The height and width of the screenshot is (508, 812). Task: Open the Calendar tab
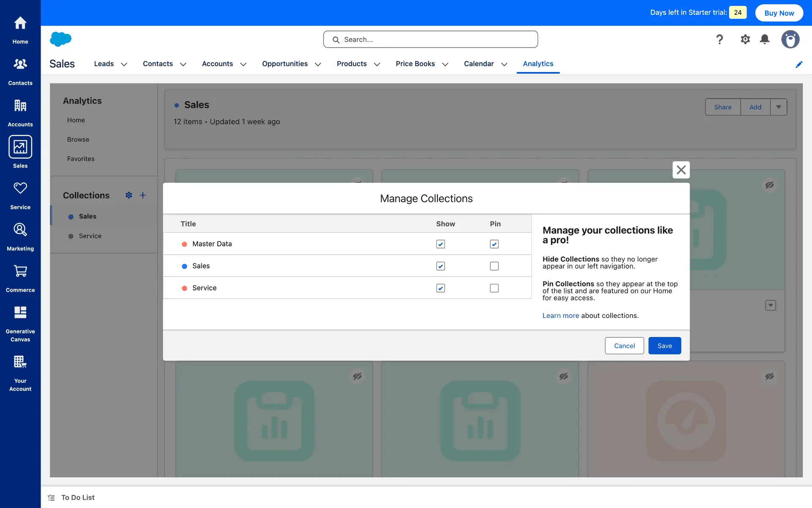click(x=479, y=63)
